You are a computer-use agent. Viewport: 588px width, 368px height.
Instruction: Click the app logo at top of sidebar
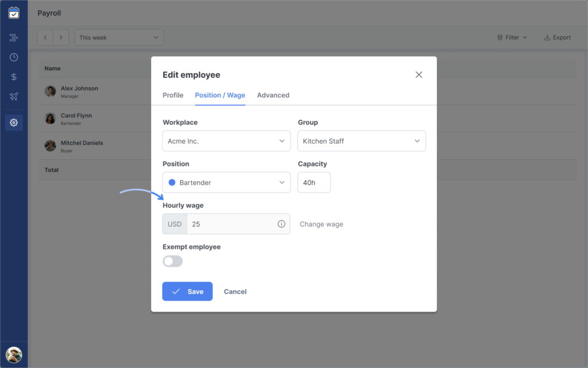(14, 13)
